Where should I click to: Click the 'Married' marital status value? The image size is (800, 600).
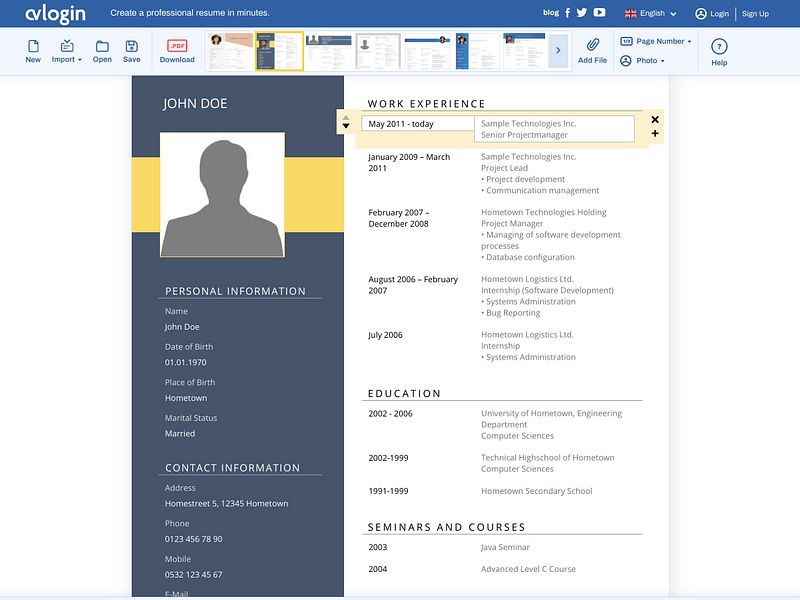180,434
